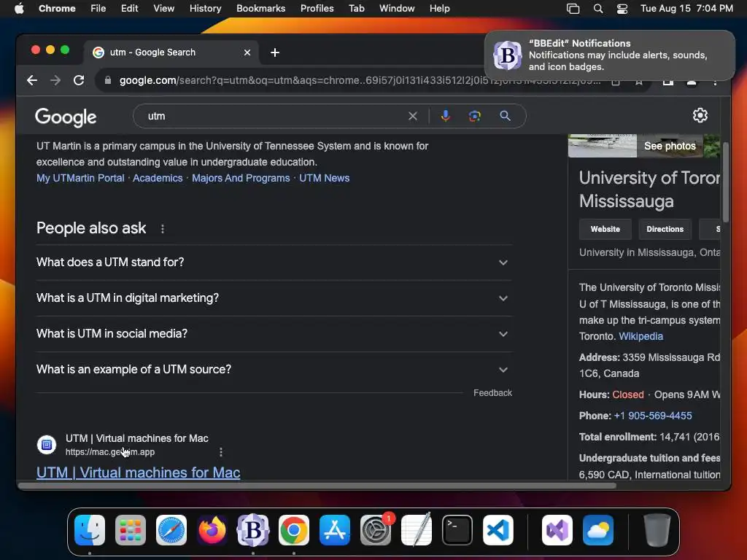Click See photos thumbnail
The width and height of the screenshot is (747, 560).
670,146
